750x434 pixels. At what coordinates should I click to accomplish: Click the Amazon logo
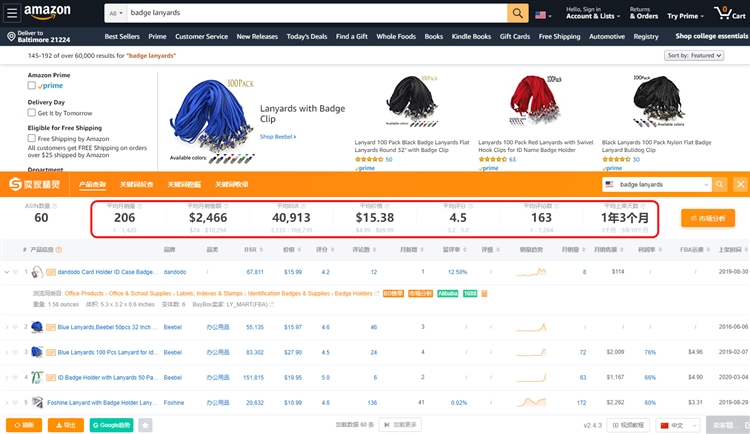(x=47, y=12)
